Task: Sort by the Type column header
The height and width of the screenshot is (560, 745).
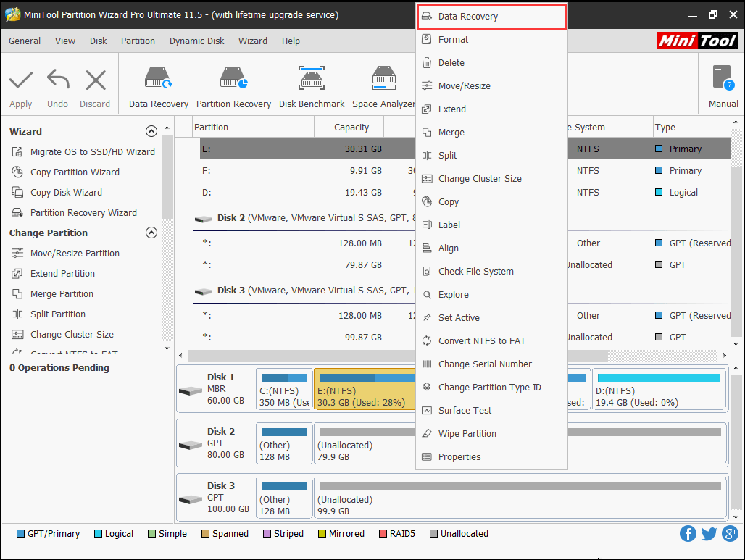Action: pos(691,128)
